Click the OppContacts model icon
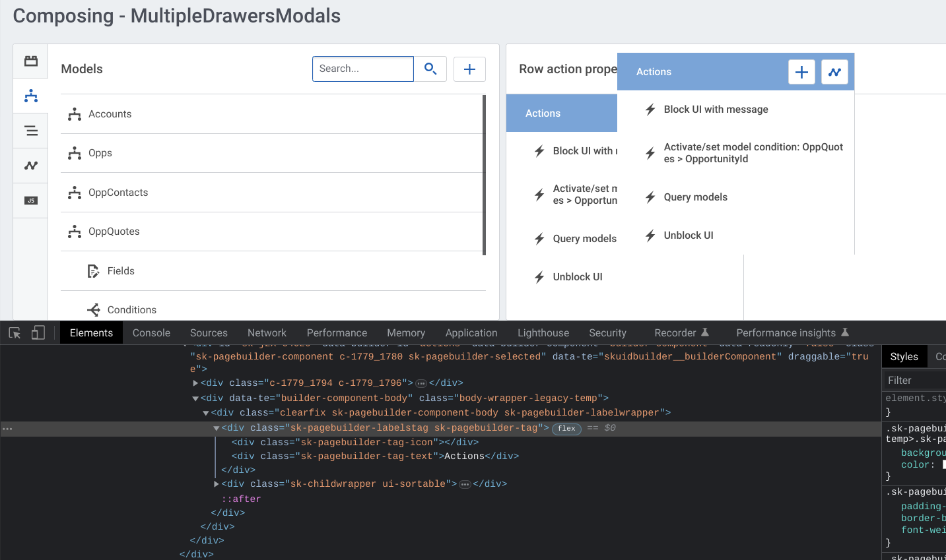Image resolution: width=946 pixels, height=560 pixels. pos(75,193)
